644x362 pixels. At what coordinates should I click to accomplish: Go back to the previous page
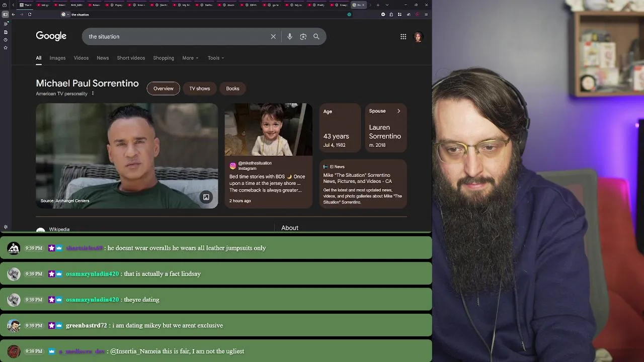pos(13,15)
